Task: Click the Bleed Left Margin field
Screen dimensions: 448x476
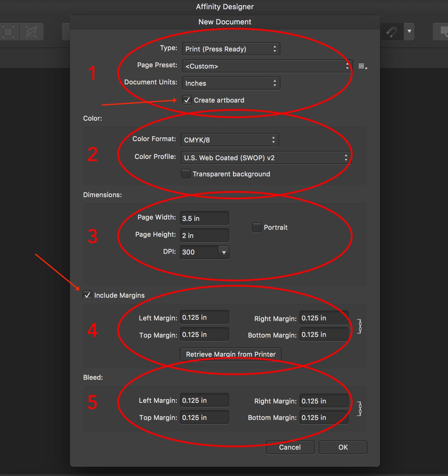Action: 205,400
